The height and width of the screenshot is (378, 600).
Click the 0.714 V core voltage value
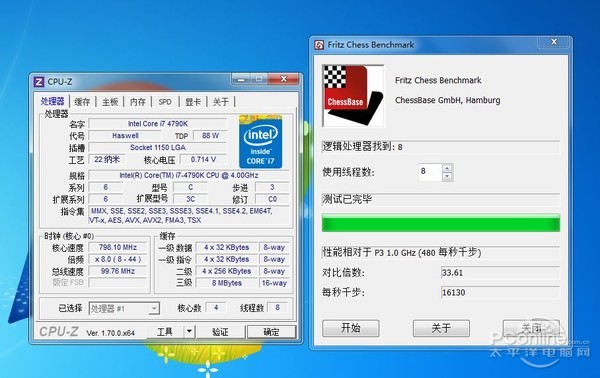pos(203,160)
